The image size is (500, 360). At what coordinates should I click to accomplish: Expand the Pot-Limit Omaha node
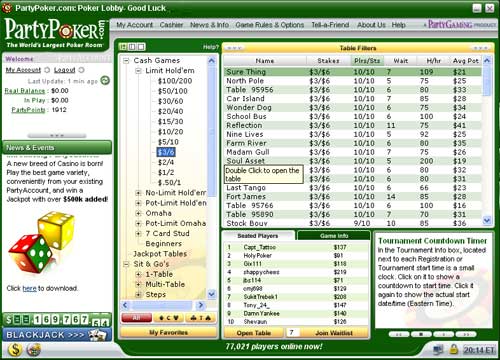(x=138, y=223)
